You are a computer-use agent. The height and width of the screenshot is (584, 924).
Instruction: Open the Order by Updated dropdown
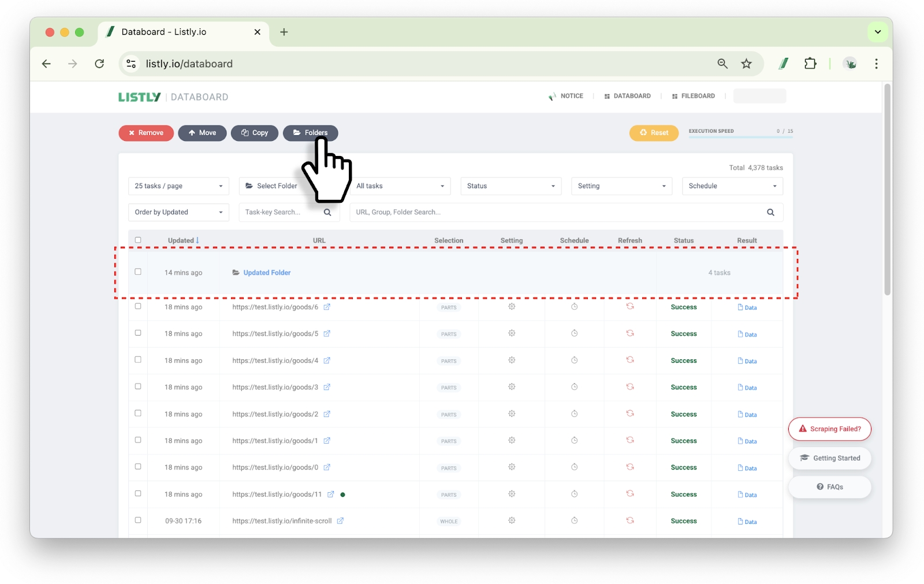178,212
